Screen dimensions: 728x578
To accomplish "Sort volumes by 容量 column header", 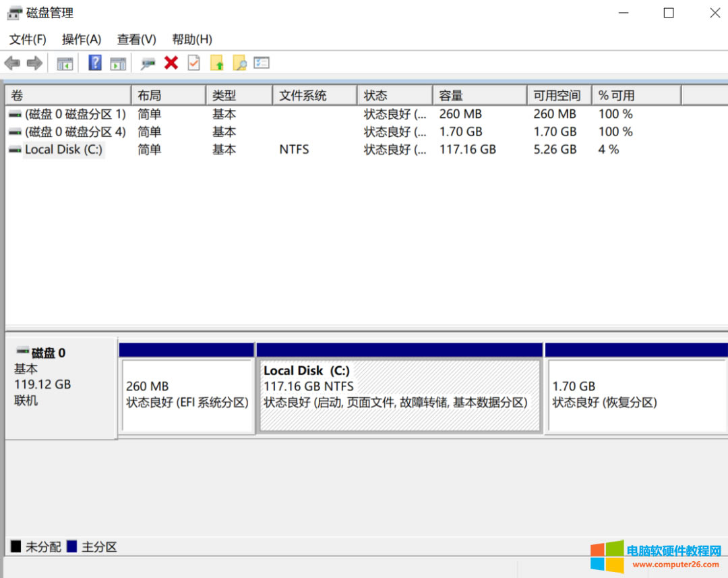I will (x=479, y=96).
